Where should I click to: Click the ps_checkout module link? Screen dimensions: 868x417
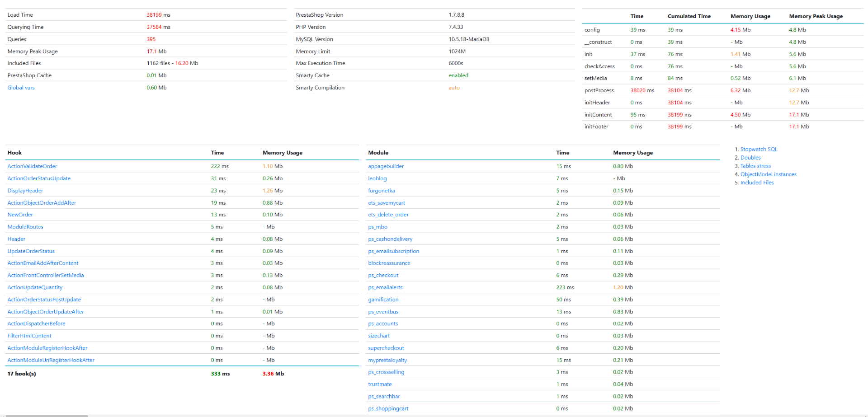pos(383,275)
